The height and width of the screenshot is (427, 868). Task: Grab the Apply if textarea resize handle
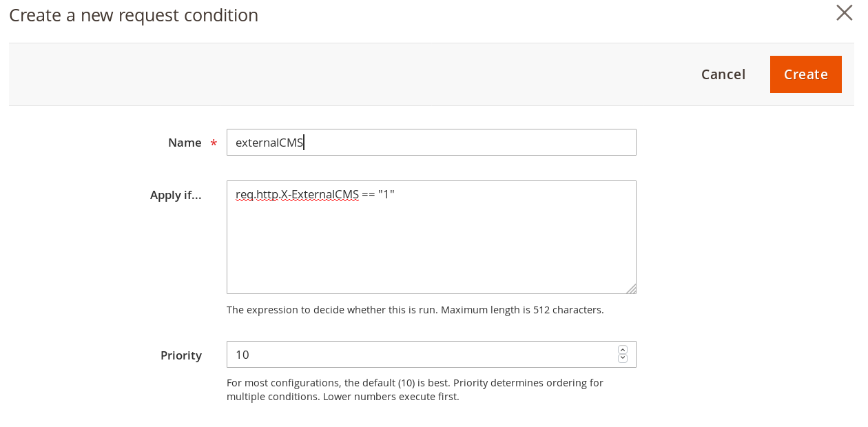(x=631, y=289)
